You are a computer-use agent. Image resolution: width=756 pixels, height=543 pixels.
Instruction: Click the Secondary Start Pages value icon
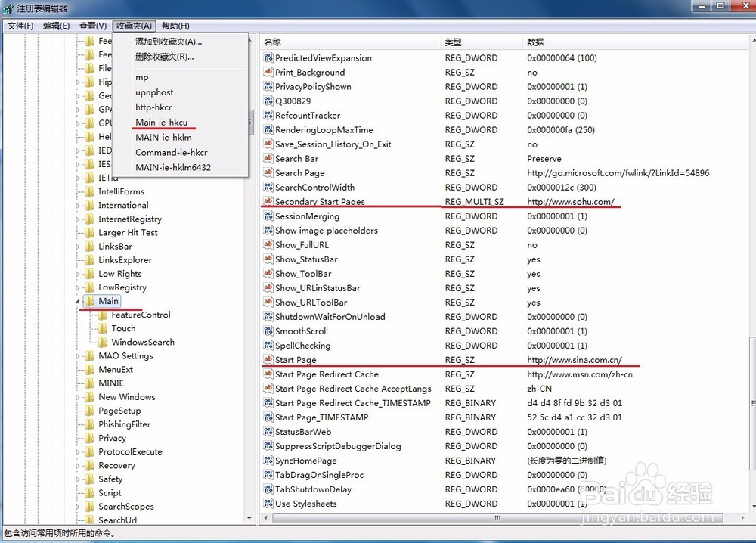pyautogui.click(x=268, y=202)
